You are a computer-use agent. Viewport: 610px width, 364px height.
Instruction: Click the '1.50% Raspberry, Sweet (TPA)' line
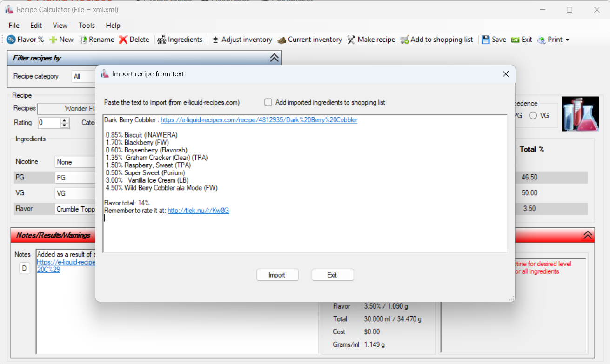click(x=148, y=165)
